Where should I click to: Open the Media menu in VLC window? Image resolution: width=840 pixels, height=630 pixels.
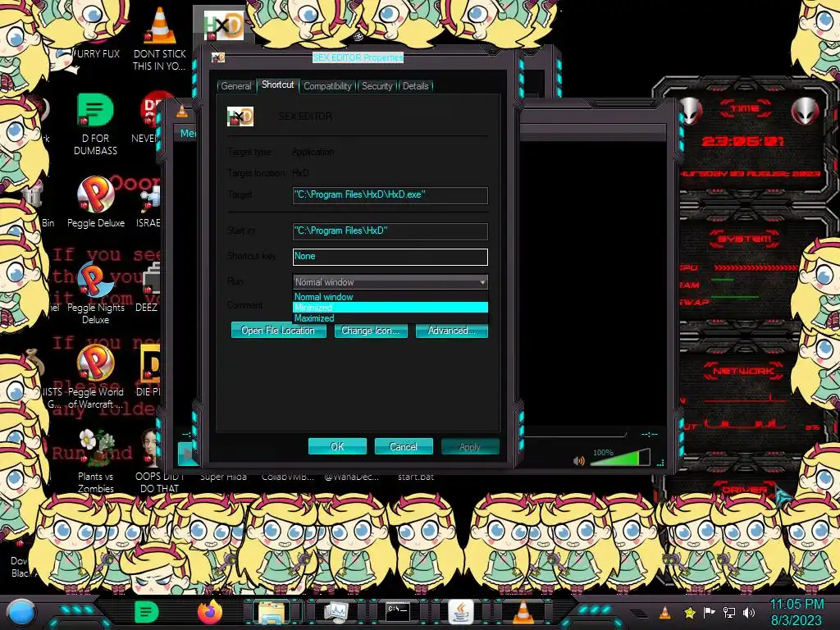[x=188, y=134]
